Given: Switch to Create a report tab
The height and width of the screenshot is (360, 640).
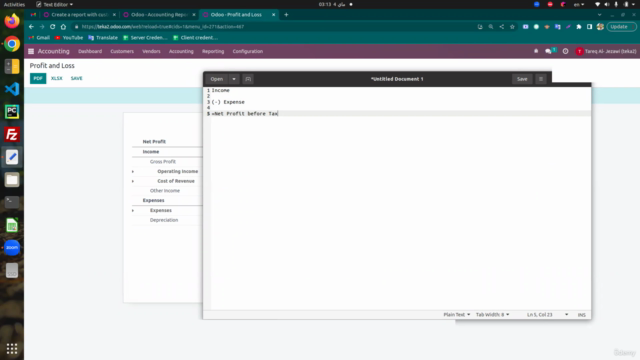Looking at the screenshot, I should click(79, 15).
